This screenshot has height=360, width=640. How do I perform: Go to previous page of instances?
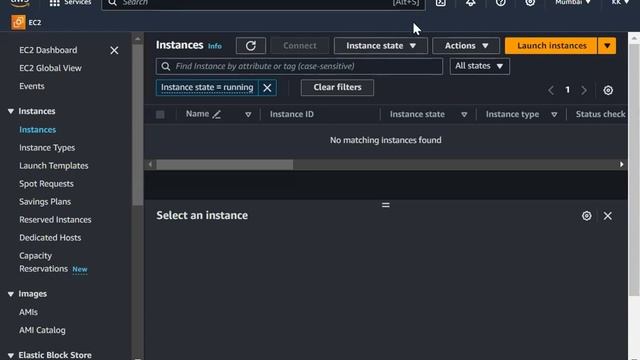pos(551,90)
